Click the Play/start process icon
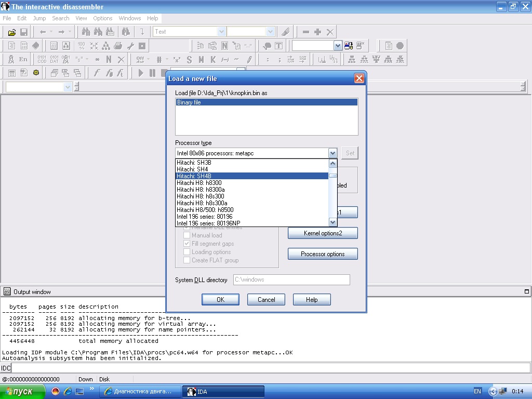Image resolution: width=532 pixels, height=399 pixels. click(140, 73)
